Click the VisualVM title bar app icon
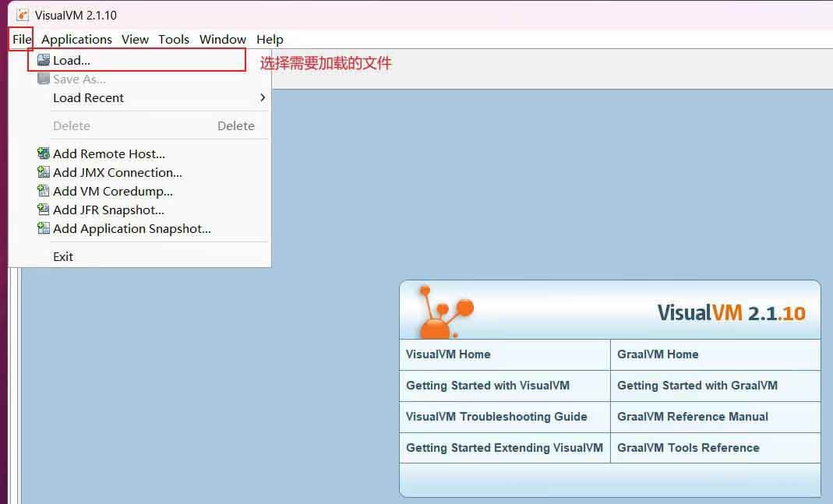Image resolution: width=833 pixels, height=504 pixels. [x=23, y=15]
